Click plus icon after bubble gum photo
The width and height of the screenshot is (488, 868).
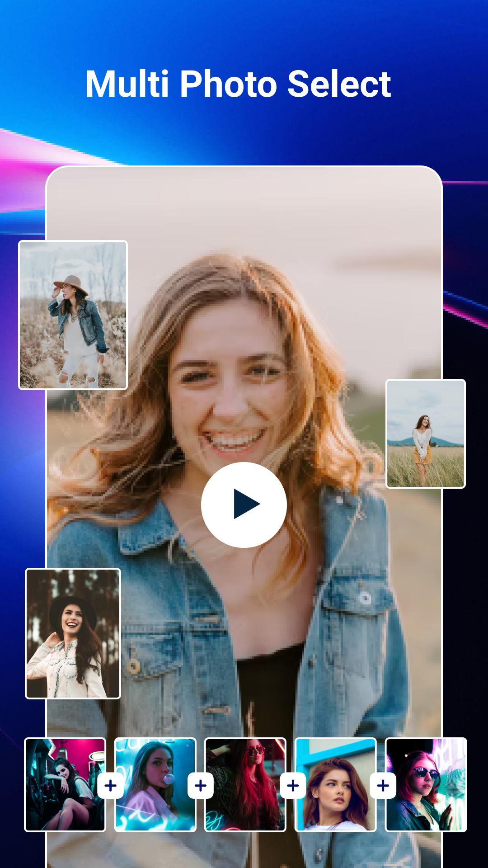pos(201,786)
